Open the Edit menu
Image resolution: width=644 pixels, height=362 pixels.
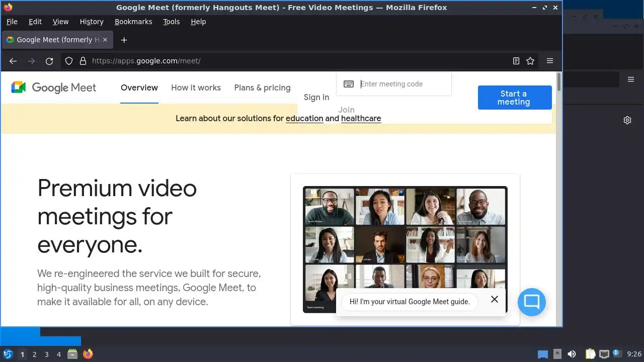click(x=35, y=22)
